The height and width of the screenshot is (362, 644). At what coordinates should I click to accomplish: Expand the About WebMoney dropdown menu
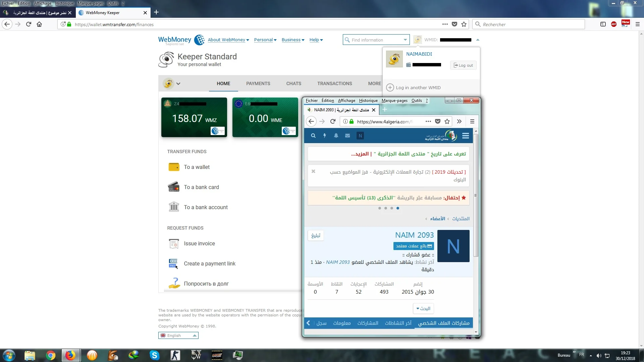[228, 40]
